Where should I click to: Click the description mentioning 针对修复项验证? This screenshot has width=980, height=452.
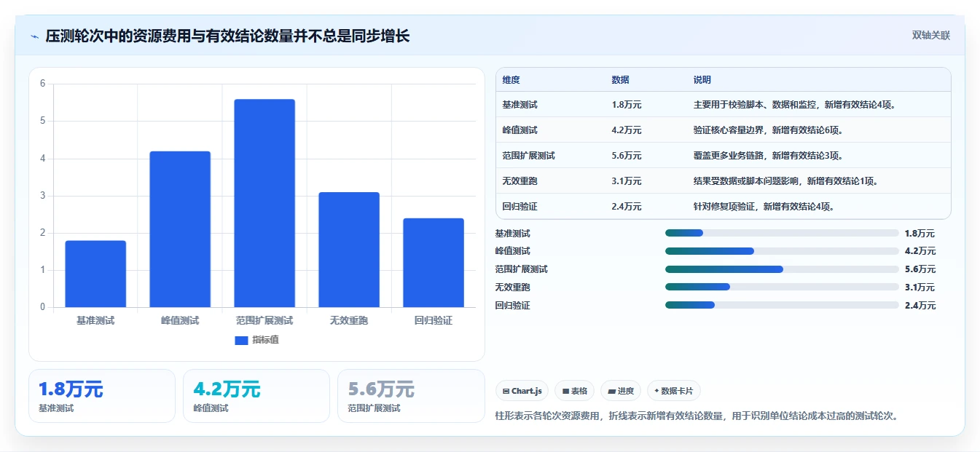764,207
